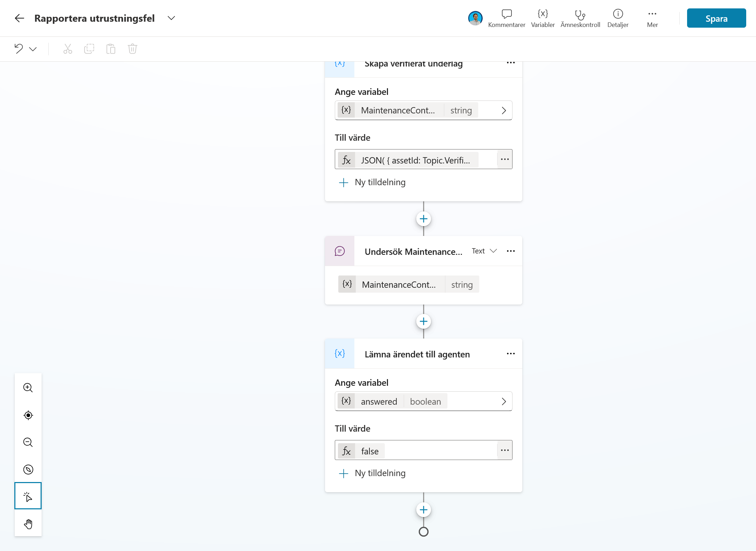Click the delete trash icon

(133, 49)
